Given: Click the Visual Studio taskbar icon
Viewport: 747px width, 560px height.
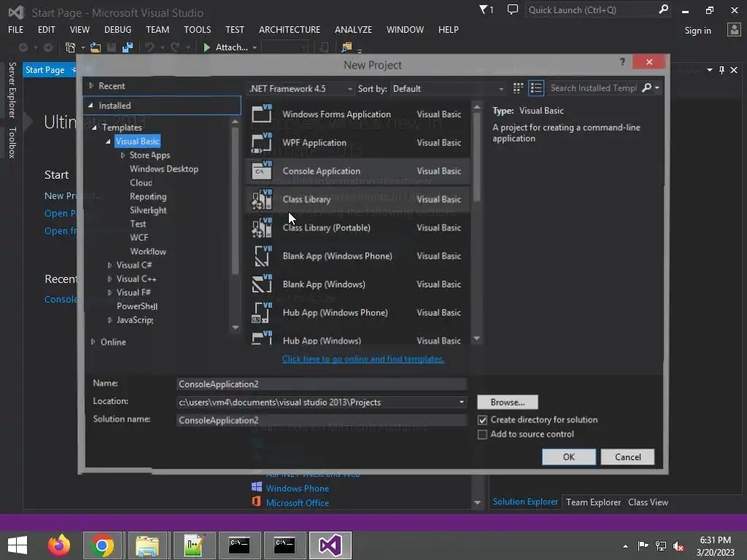Looking at the screenshot, I should 330,545.
